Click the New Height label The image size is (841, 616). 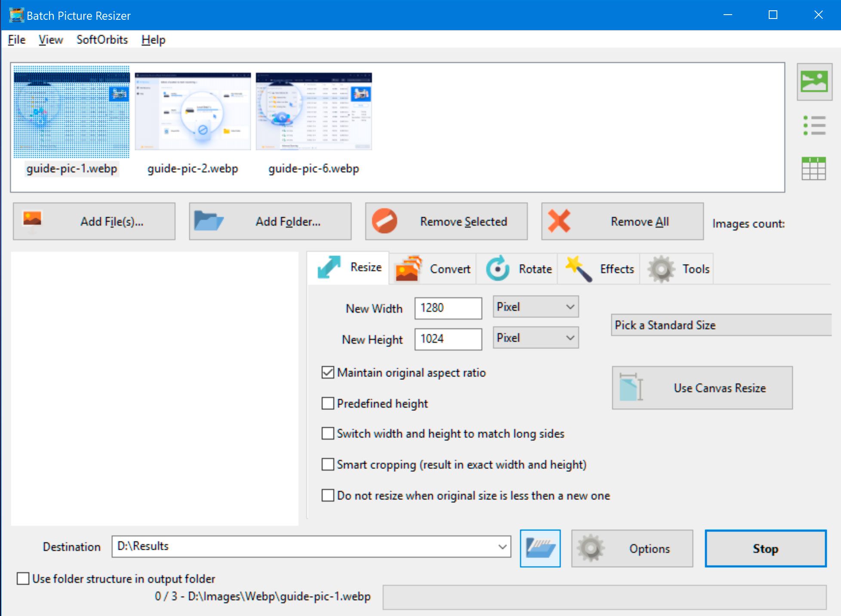pyautogui.click(x=372, y=339)
